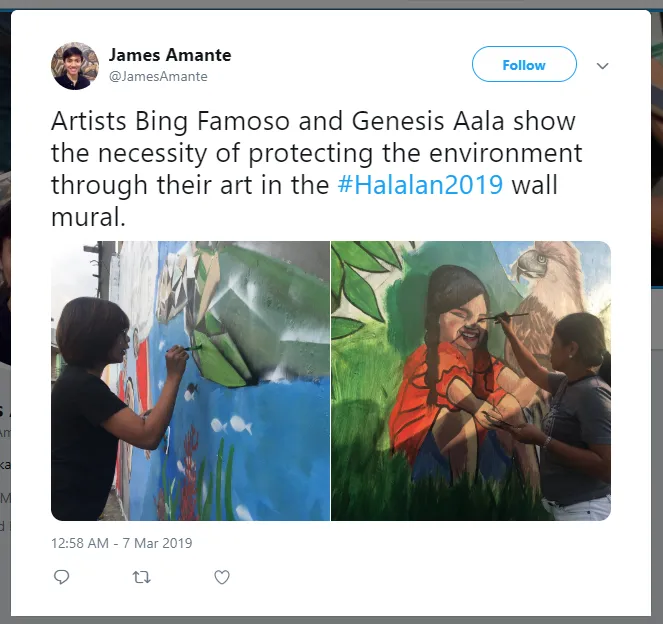Click the reply speech bubble icon
Image resolution: width=663 pixels, height=624 pixels.
click(x=62, y=577)
